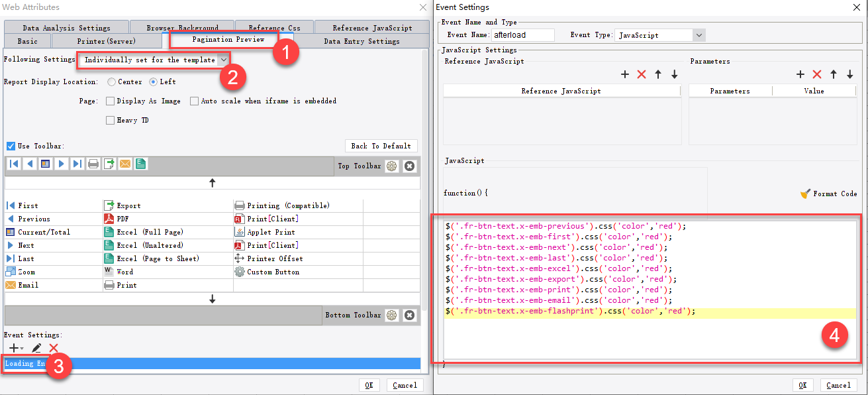This screenshot has width=868, height=395.
Task: Move parameter up with the Parameters up arrow
Action: [834, 74]
